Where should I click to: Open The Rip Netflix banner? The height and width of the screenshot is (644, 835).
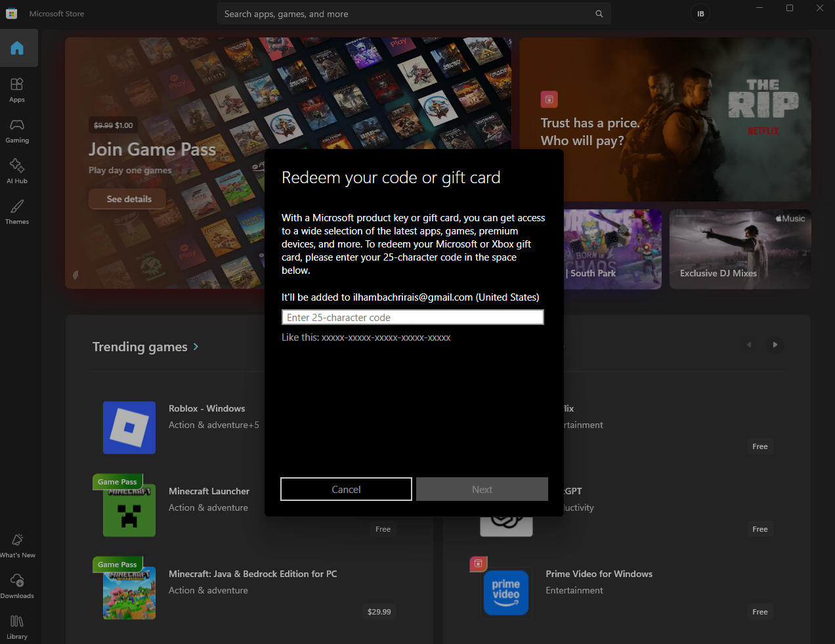[x=665, y=119]
